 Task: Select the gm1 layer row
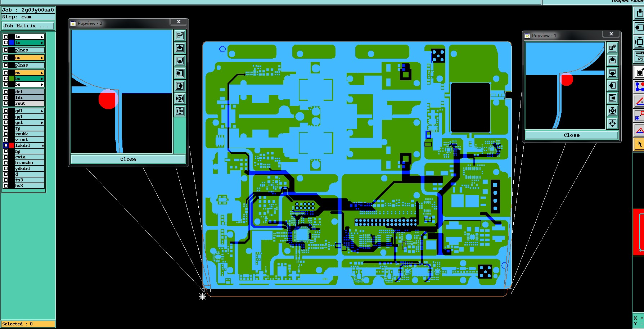(x=29, y=122)
